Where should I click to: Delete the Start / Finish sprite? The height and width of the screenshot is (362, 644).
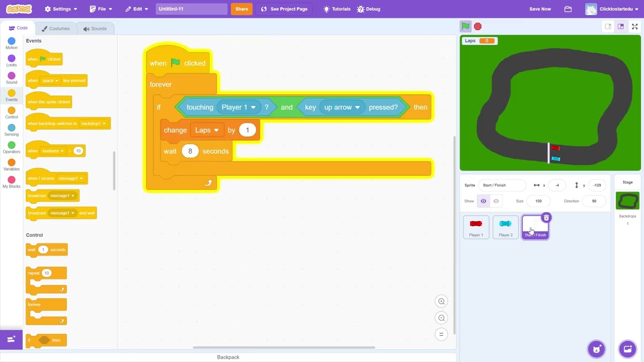tap(546, 218)
